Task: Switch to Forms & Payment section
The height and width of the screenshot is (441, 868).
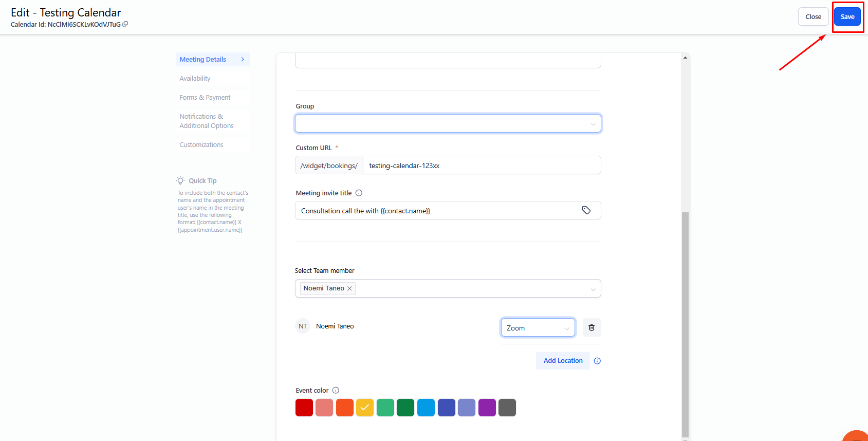Action: pyautogui.click(x=205, y=98)
